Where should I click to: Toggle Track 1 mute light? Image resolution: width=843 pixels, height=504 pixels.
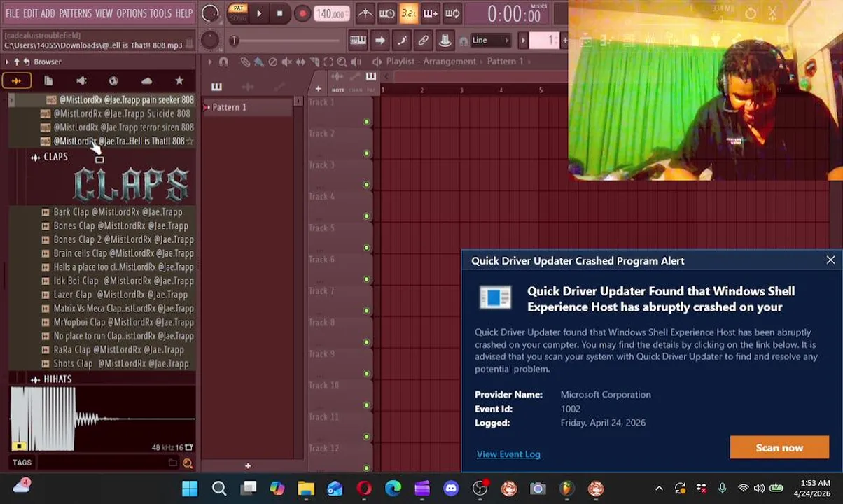click(366, 122)
